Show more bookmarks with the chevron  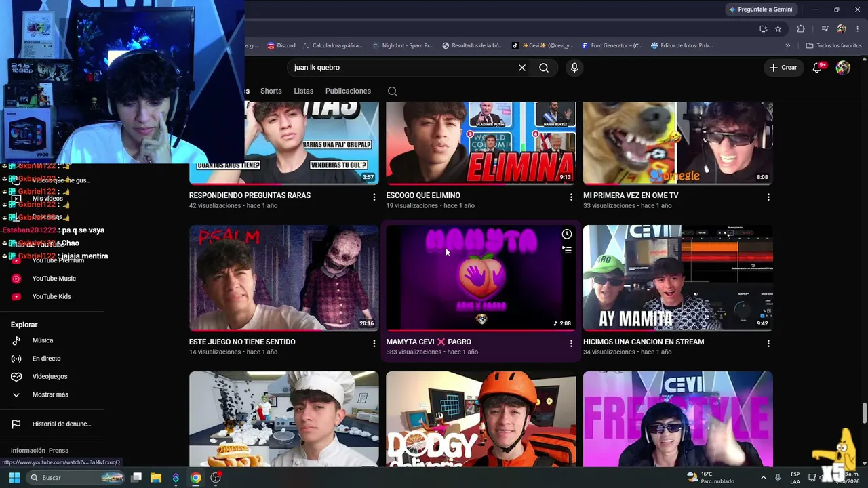click(788, 45)
